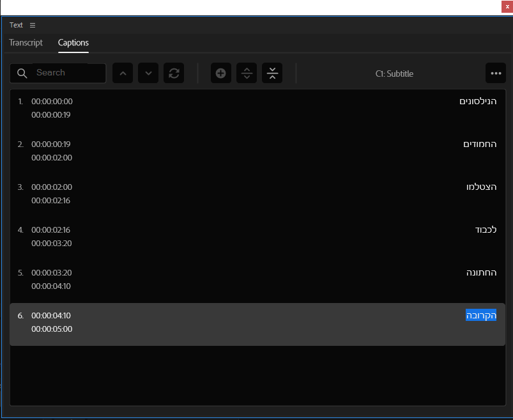The image size is (513, 420).
Task: Select the highlighted text הקרובה in caption 6
Action: (x=481, y=315)
